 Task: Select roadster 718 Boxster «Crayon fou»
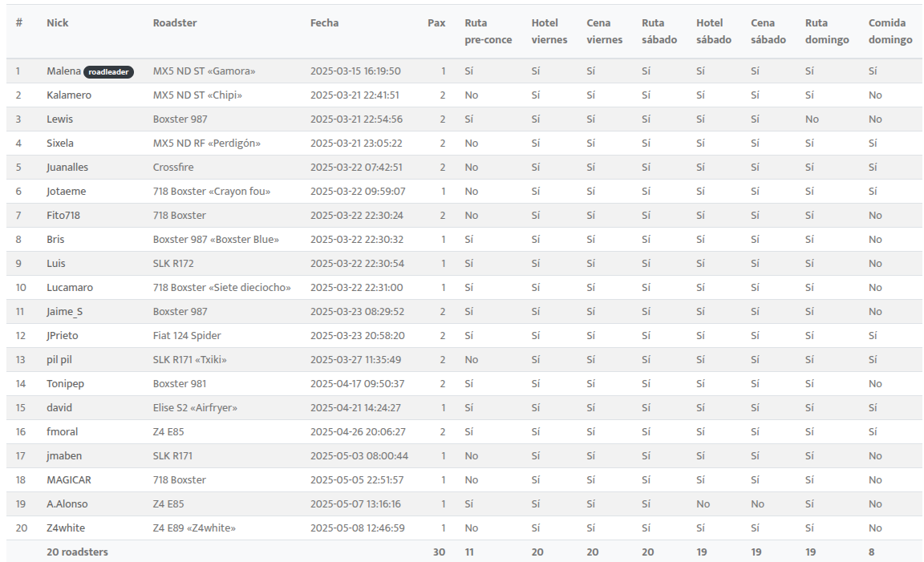pos(212,192)
